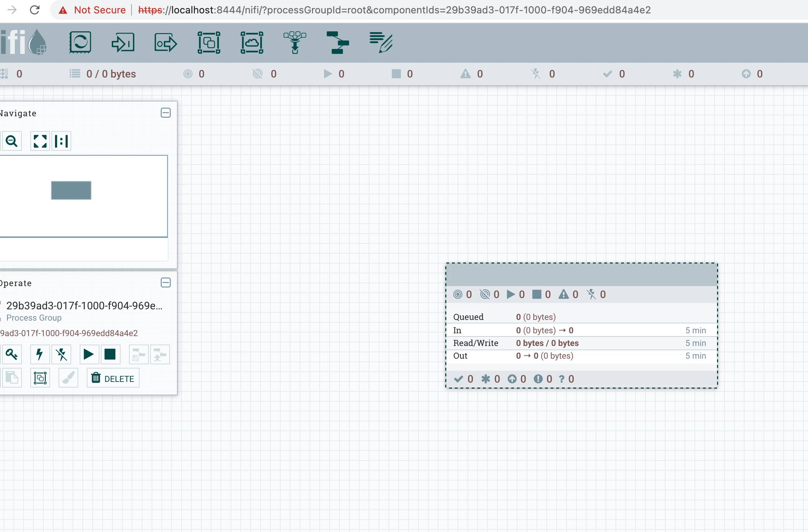The image size is (808, 532).
Task: Click the browser forward arrow
Action: [12, 10]
